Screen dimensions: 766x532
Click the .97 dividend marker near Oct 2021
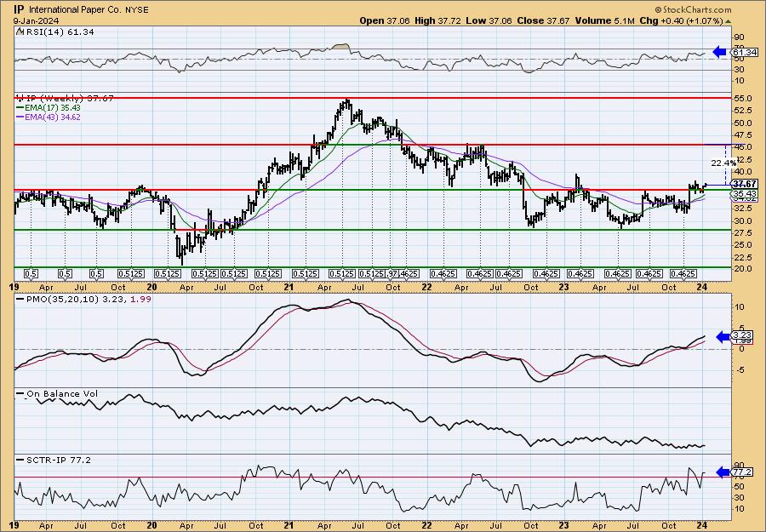[x=393, y=274]
